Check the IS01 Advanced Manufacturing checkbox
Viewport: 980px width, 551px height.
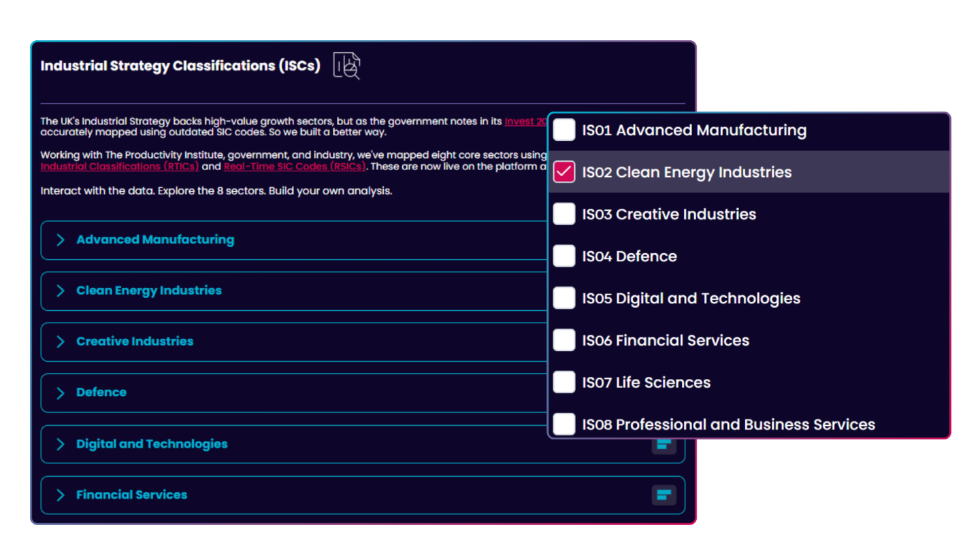[563, 129]
